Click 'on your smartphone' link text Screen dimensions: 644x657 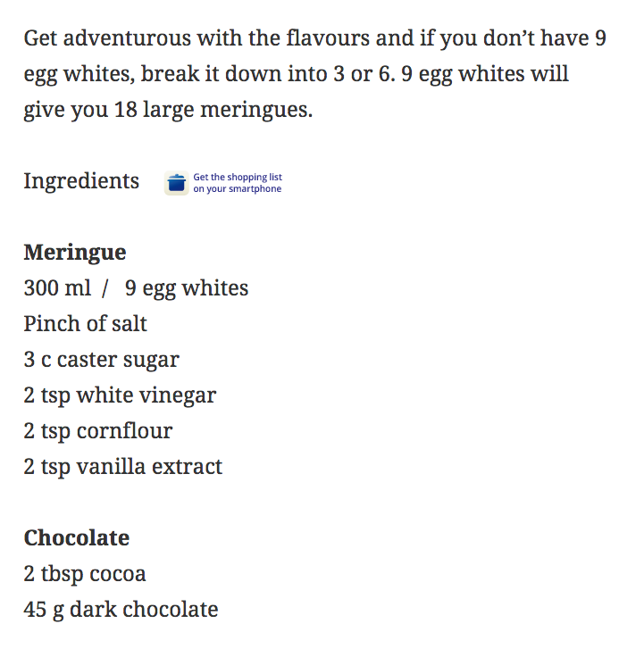click(238, 189)
